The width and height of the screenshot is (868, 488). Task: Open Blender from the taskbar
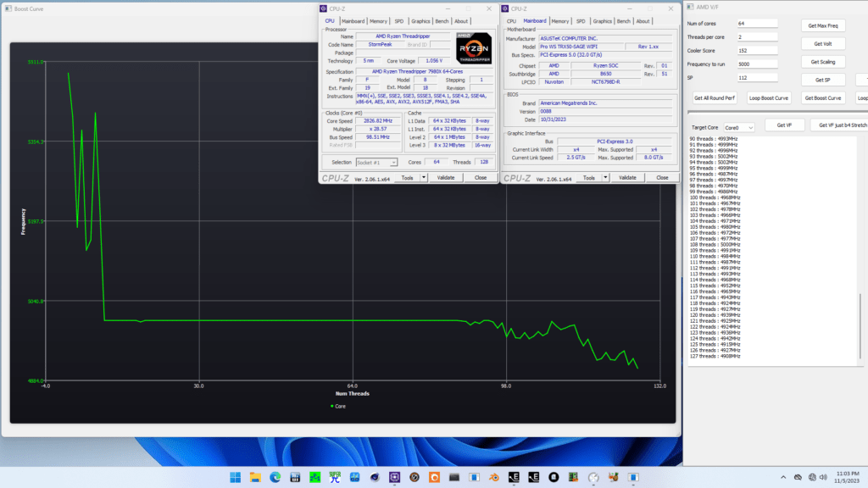[494, 477]
